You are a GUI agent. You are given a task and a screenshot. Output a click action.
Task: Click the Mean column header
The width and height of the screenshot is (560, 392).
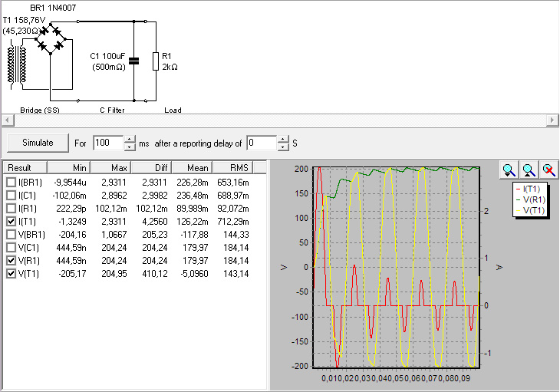[x=190, y=168]
